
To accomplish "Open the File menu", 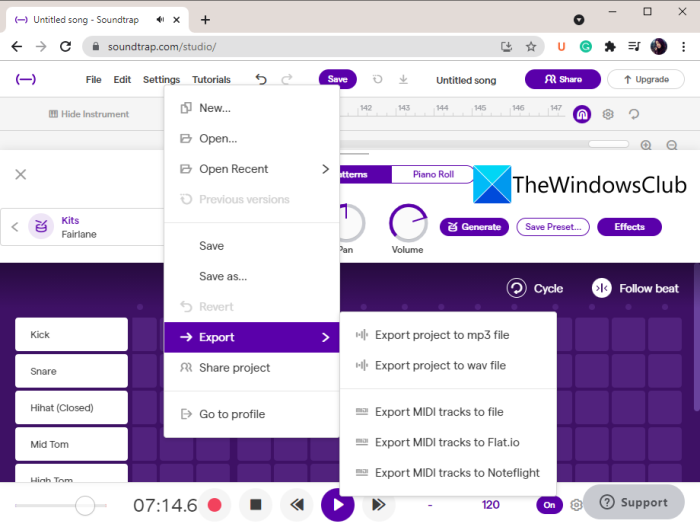I will tap(93, 79).
